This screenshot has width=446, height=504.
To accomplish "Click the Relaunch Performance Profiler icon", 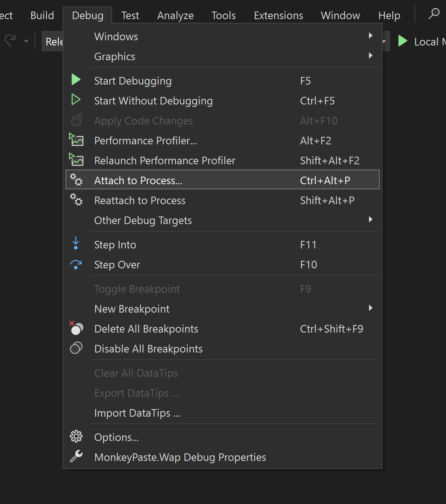I will tap(76, 160).
